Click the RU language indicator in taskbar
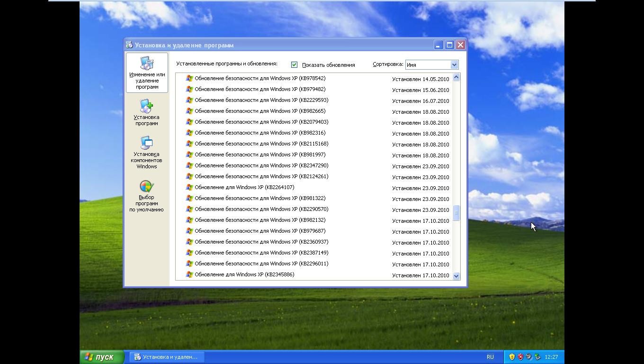 (x=490, y=357)
